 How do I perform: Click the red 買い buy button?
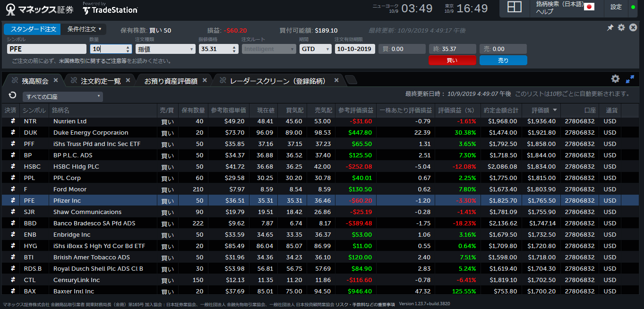[452, 60]
